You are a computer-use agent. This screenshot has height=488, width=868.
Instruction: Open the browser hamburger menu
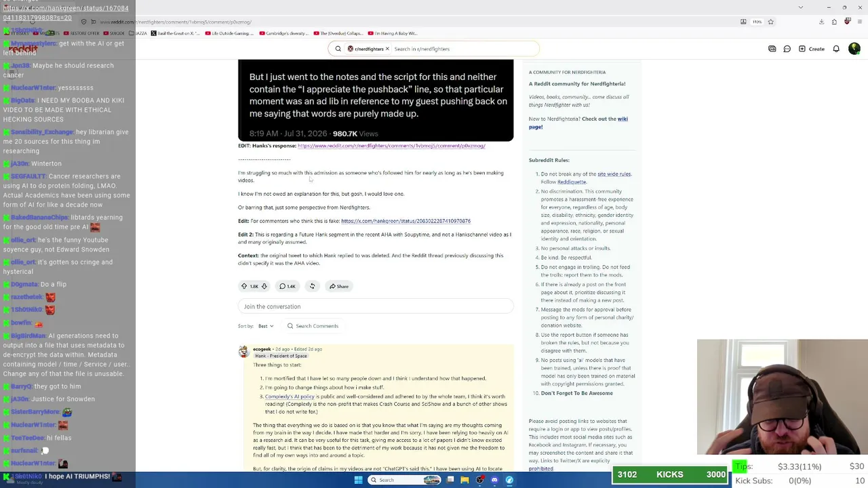860,22
